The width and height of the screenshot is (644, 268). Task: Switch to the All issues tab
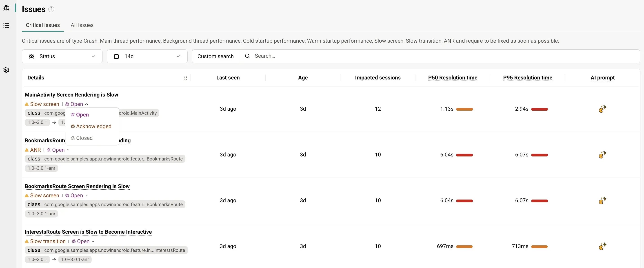82,25
